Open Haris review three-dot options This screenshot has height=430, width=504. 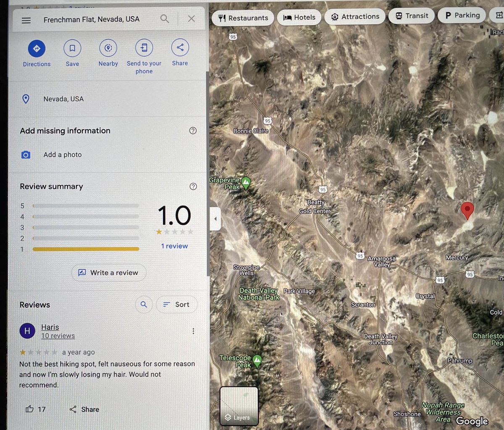click(193, 331)
